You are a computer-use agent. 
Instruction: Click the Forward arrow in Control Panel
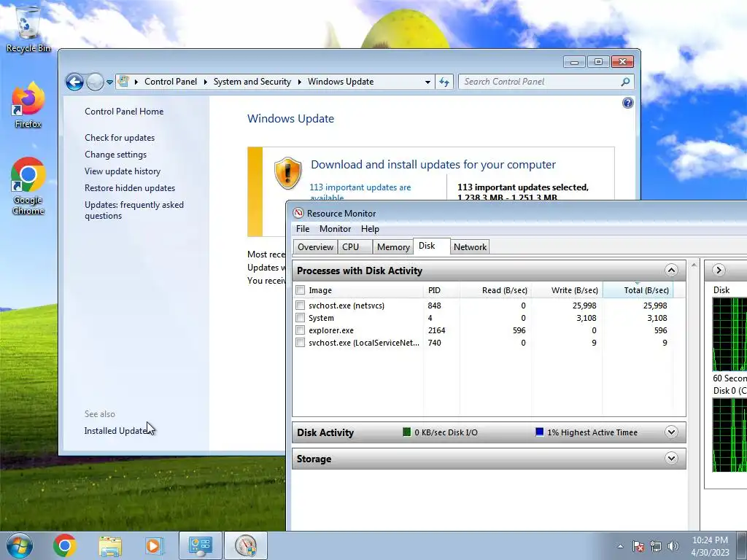[x=95, y=82]
